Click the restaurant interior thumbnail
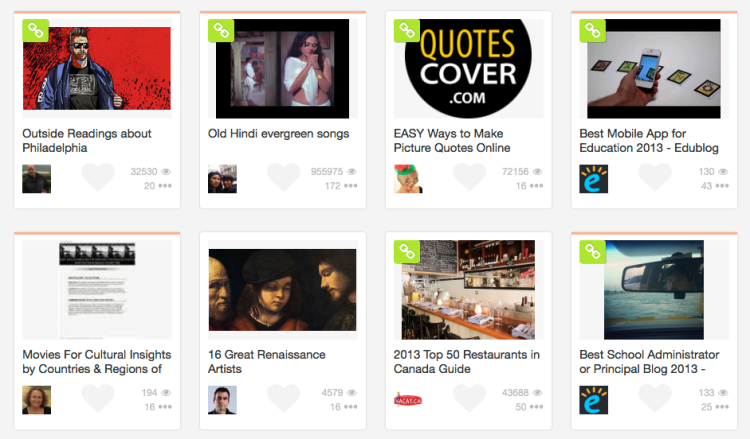Viewport: 750px width, 439px height. (468, 290)
